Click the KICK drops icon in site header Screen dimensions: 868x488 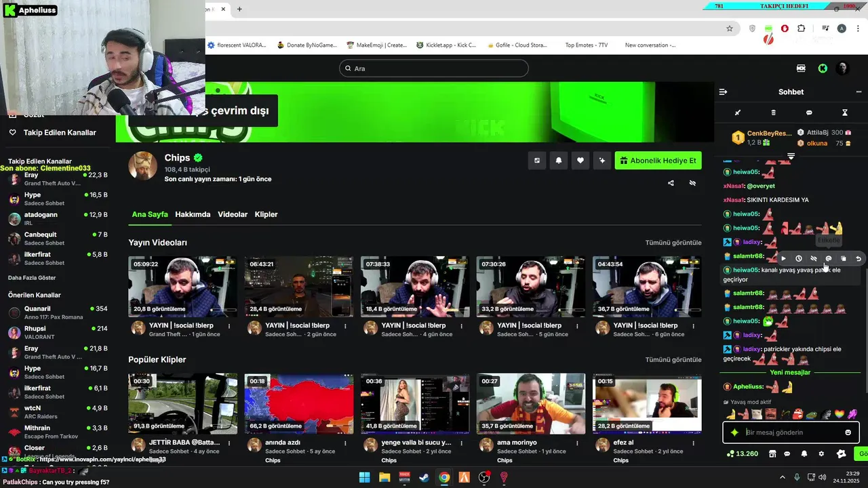801,68
